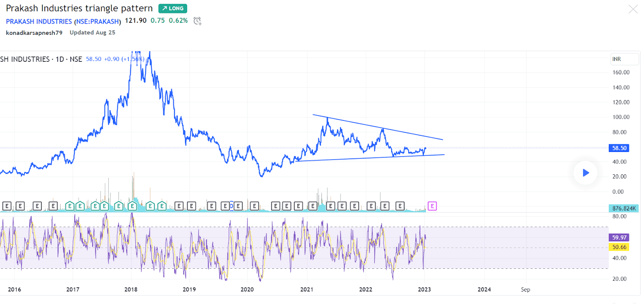Screen dimensions: 644x304
Task: Select the green LONG direction badge
Action: click(172, 8)
